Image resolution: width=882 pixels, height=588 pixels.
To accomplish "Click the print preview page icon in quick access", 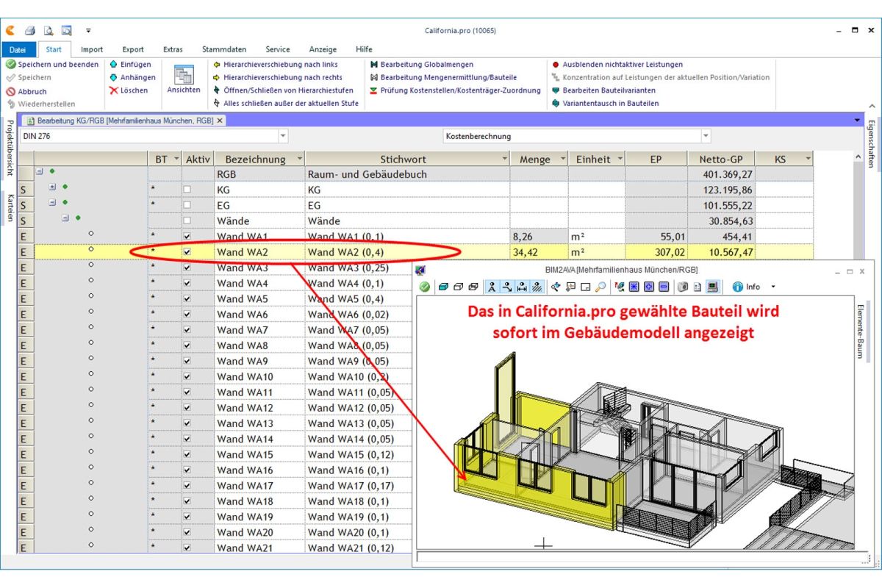I will point(49,31).
